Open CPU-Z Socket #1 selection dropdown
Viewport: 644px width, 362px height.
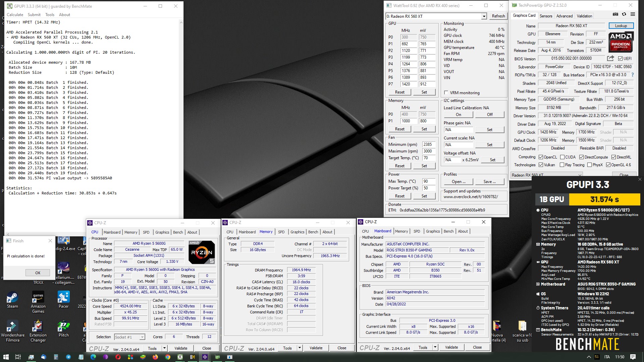tap(142, 337)
